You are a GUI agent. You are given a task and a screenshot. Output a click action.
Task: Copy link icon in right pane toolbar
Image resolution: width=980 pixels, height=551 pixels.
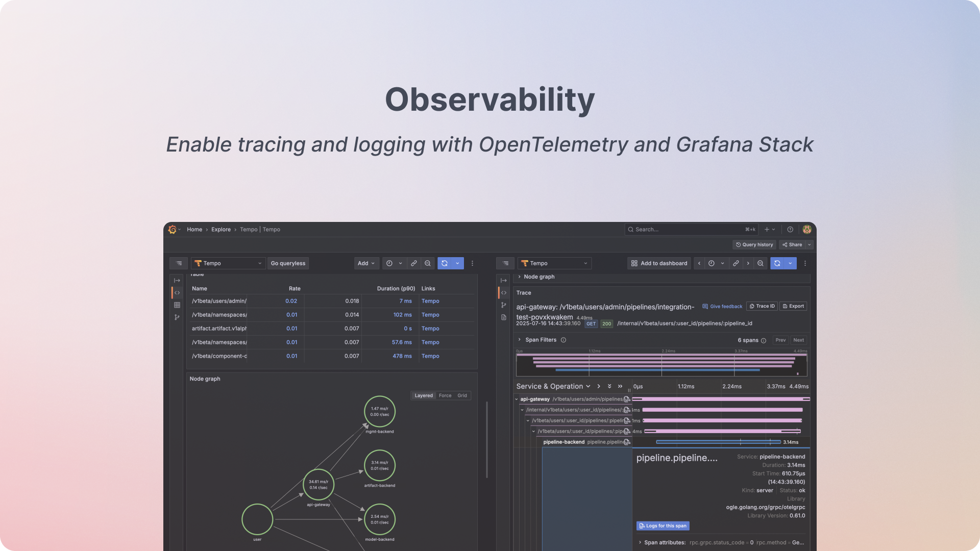pyautogui.click(x=736, y=263)
